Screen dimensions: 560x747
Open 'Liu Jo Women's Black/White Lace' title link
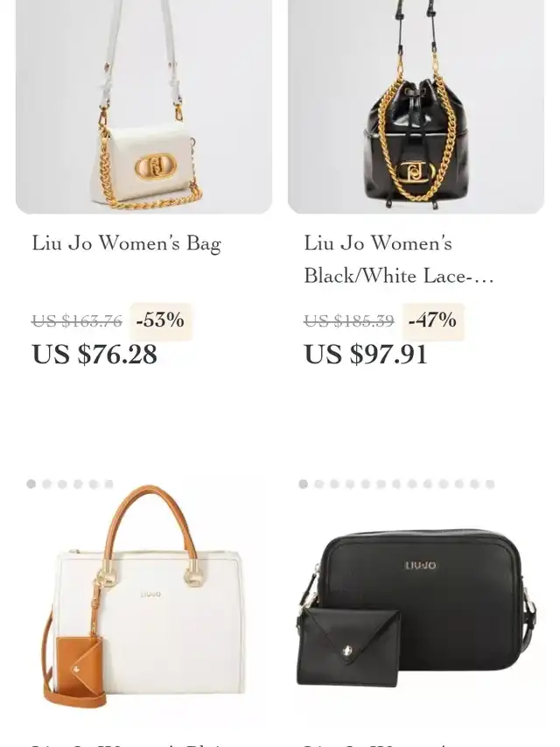[399, 259]
